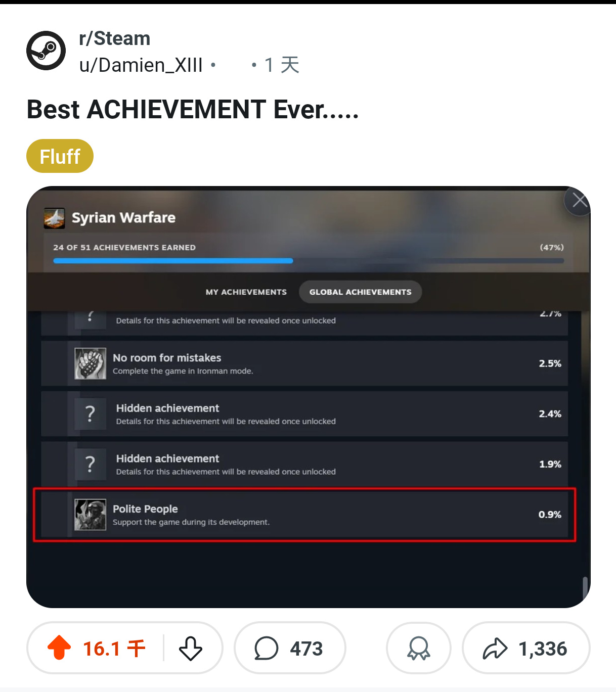Share the post with the arrow icon

point(495,648)
